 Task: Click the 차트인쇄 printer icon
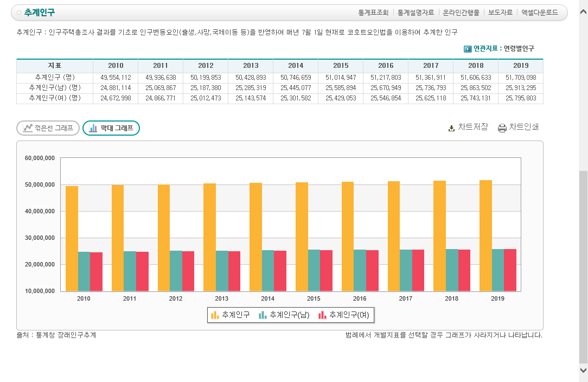click(502, 128)
